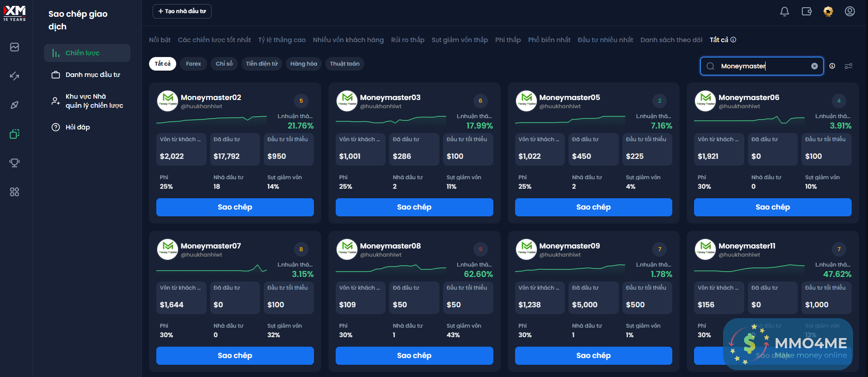Select the Tỷ lệ thắng cao tab
868x377 pixels.
click(282, 40)
